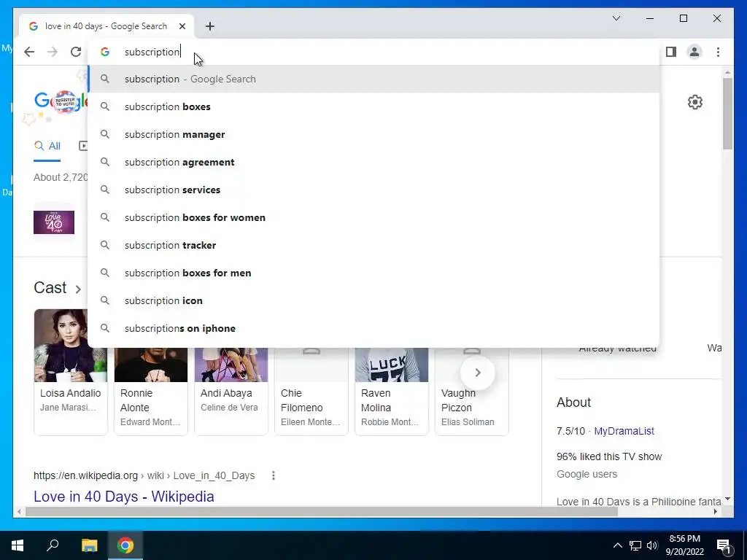This screenshot has width=747, height=560.
Task: Open File Explorer from the taskbar
Action: pyautogui.click(x=89, y=545)
